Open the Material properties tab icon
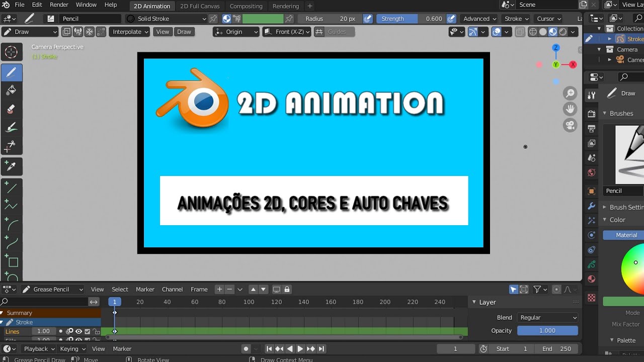644x362 pixels. point(592,279)
